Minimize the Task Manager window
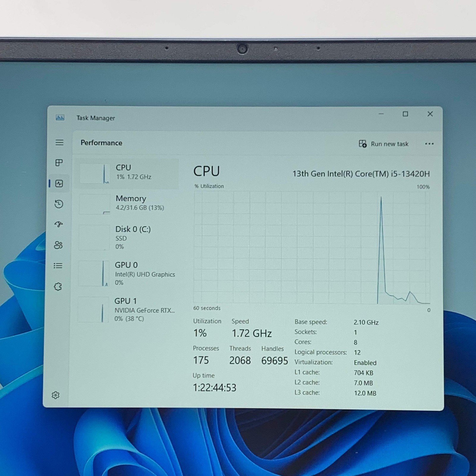This screenshot has width=476, height=476. click(x=381, y=114)
